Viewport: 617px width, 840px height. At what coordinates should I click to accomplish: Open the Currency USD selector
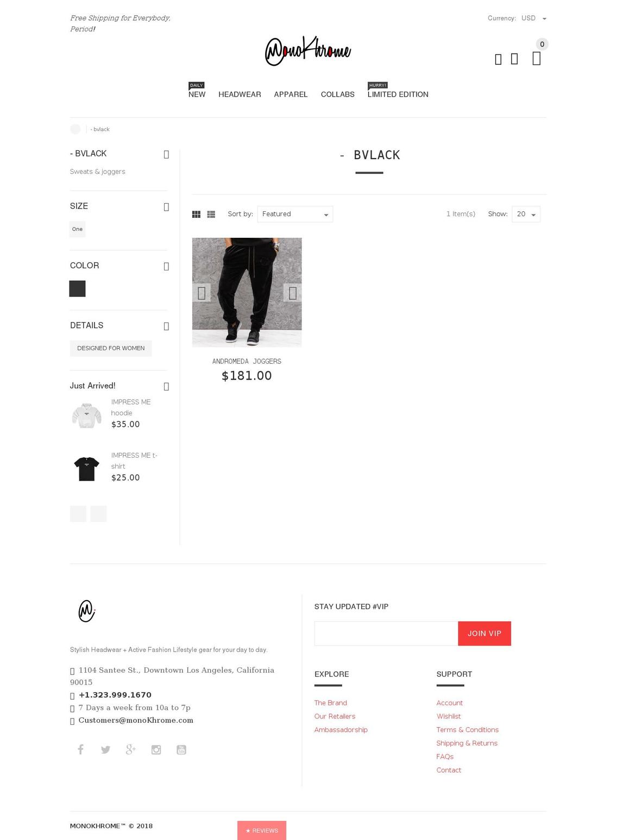(x=534, y=18)
